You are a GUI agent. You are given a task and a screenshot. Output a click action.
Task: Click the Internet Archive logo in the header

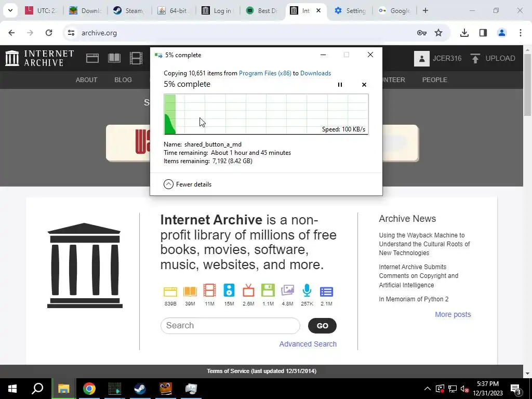click(x=39, y=58)
